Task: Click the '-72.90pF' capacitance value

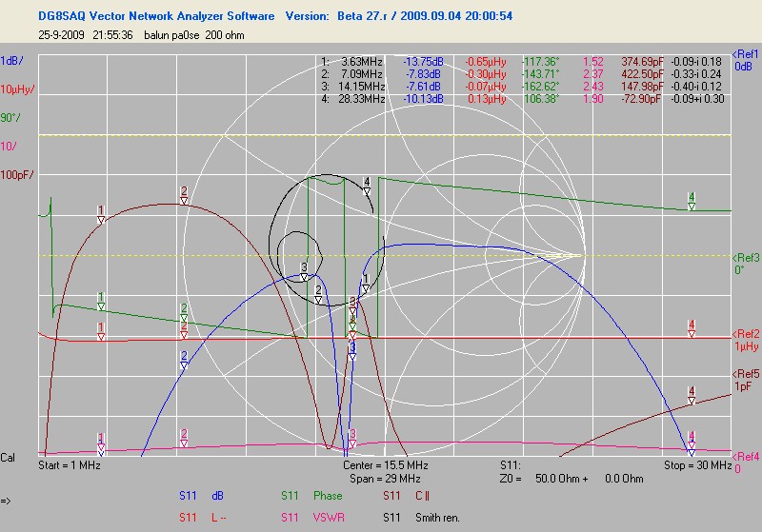Action: (642, 99)
